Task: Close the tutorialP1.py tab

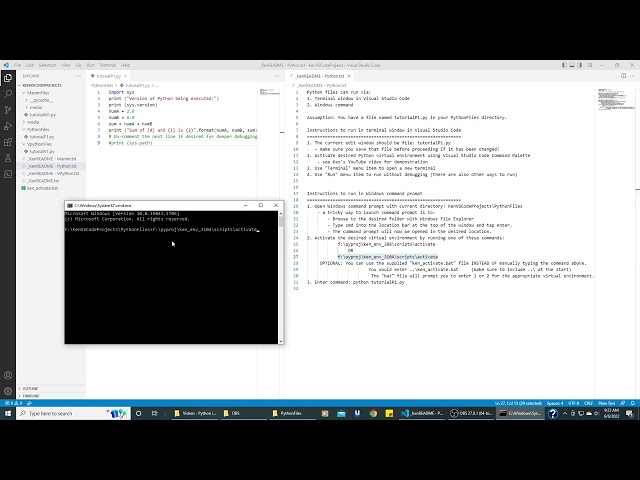Action: [125, 76]
